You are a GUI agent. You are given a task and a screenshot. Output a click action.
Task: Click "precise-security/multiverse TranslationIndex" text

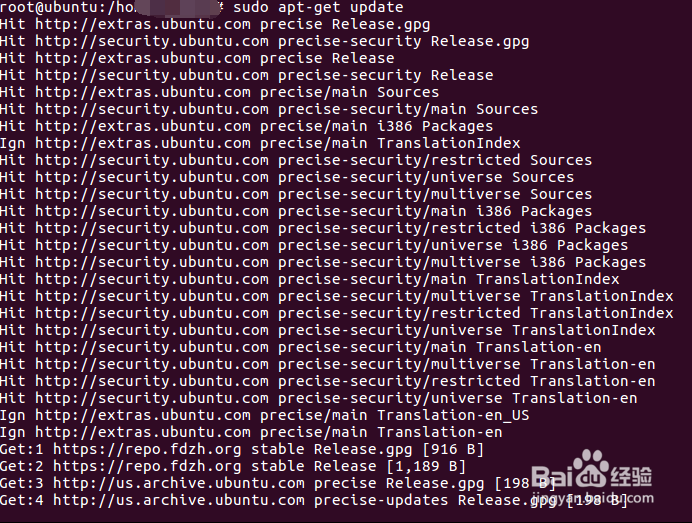[x=475, y=296]
